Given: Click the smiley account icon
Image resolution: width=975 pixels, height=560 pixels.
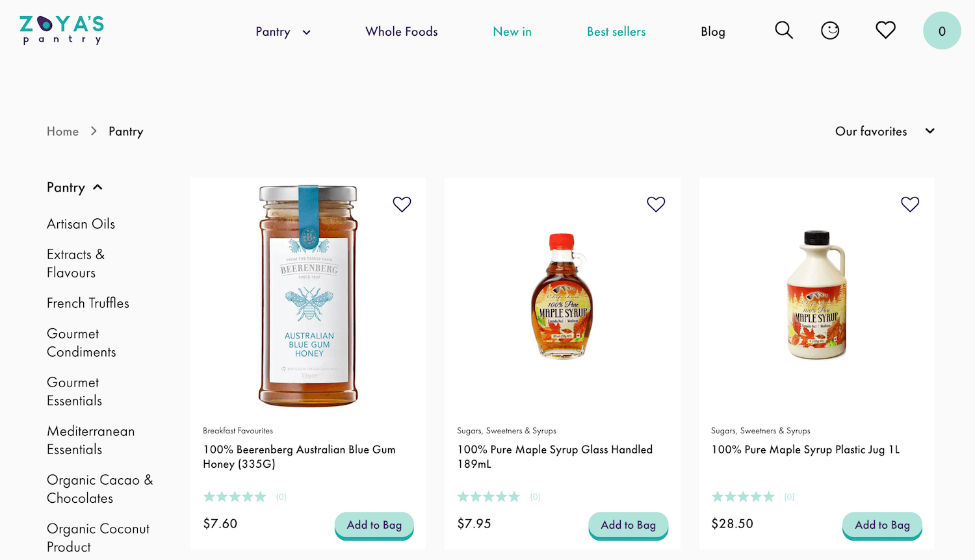Looking at the screenshot, I should click(830, 31).
